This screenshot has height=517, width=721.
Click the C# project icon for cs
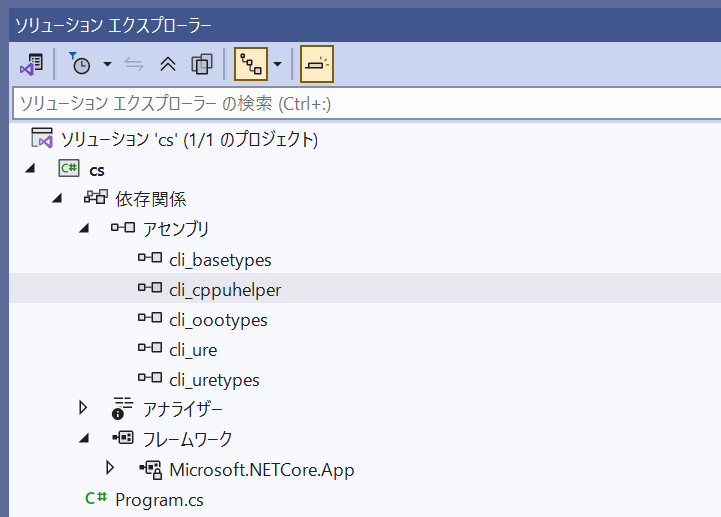tap(69, 169)
